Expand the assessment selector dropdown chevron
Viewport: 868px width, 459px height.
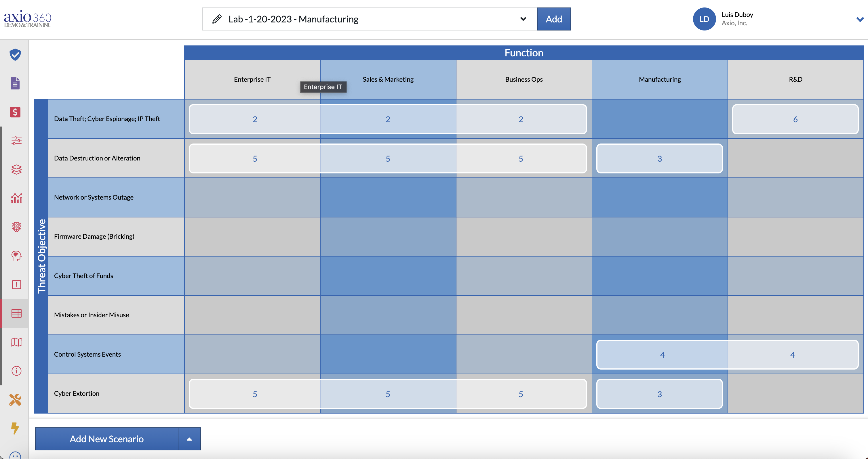click(x=523, y=19)
